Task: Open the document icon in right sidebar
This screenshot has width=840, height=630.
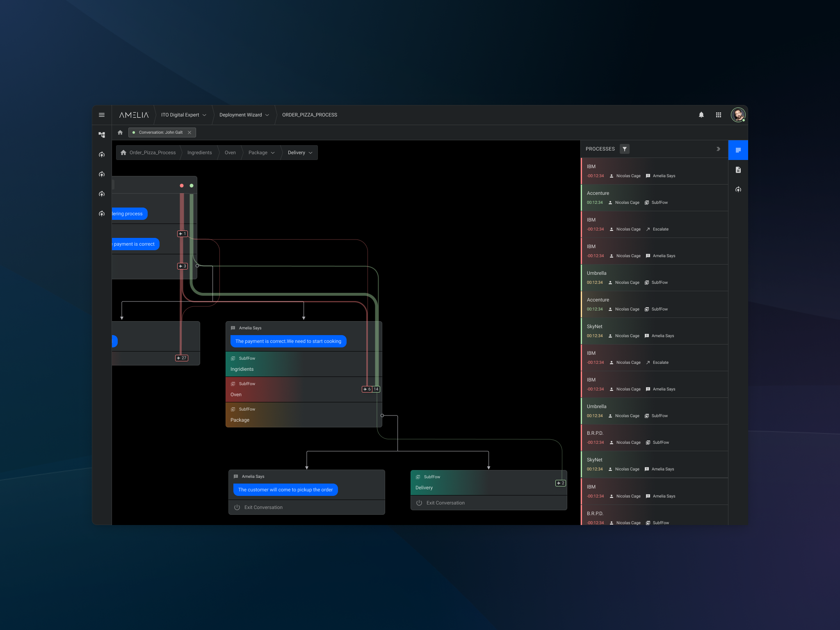Action: (x=738, y=170)
